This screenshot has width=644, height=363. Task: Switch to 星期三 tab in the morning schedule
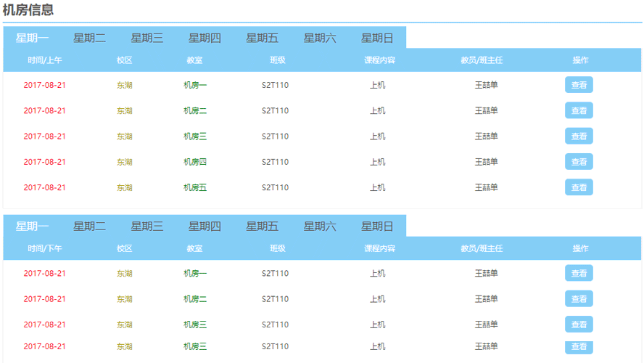point(146,38)
